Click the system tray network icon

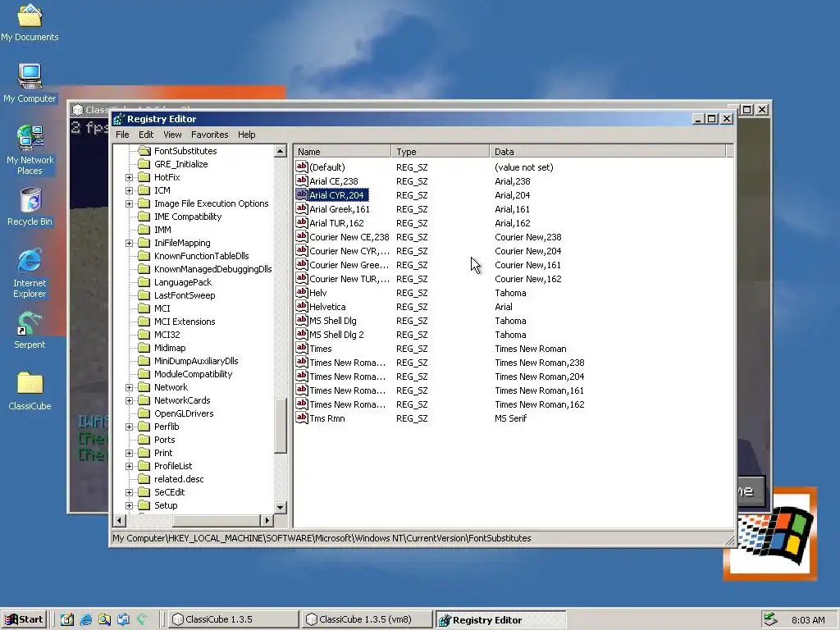[770, 620]
